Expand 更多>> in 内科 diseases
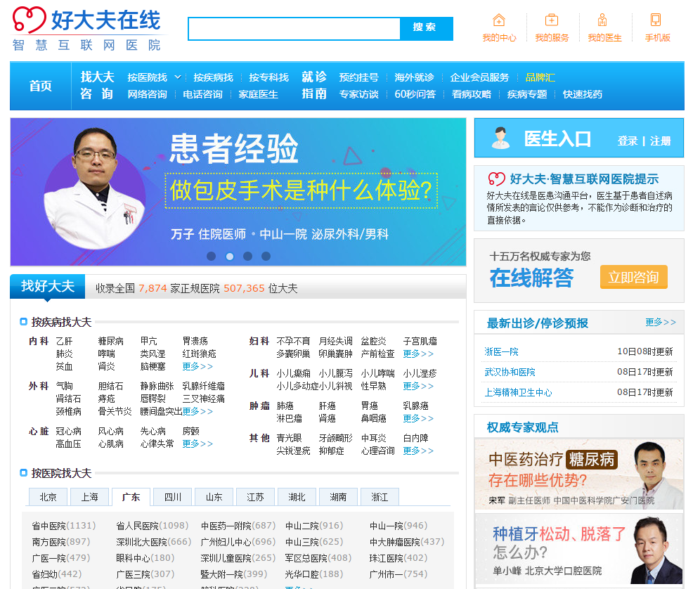The height and width of the screenshot is (589, 700). pyautogui.click(x=197, y=366)
